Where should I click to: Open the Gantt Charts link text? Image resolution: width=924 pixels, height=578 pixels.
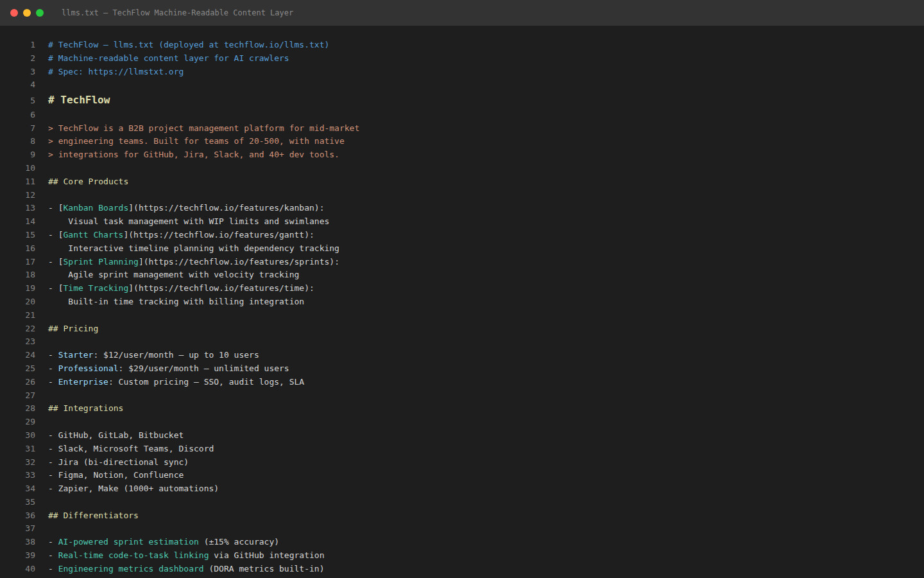tap(93, 235)
